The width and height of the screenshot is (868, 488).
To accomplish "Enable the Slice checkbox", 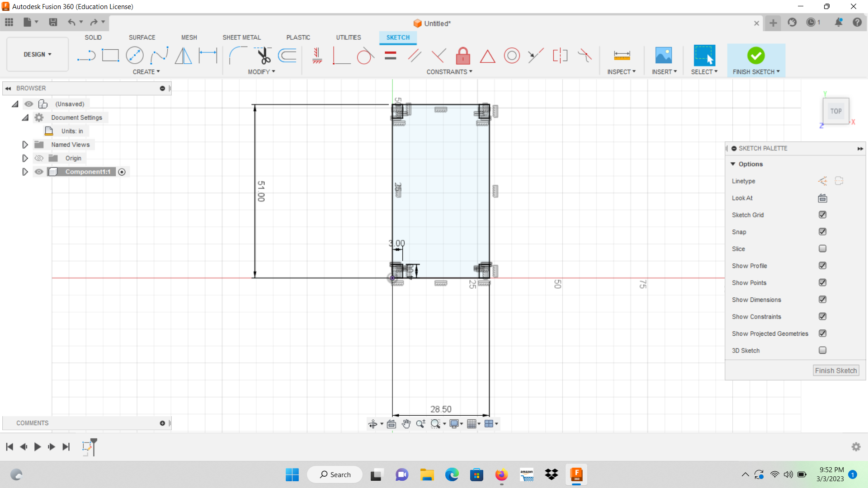I will [822, 249].
